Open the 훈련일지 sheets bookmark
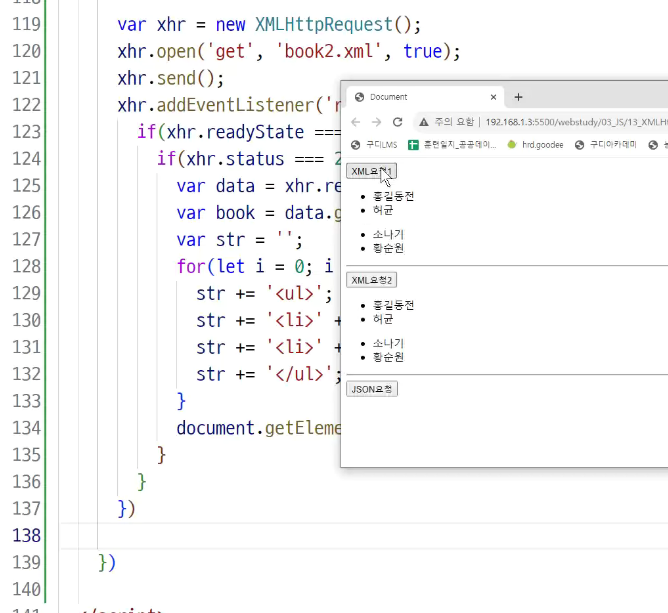This screenshot has height=613, width=668. click(452, 145)
